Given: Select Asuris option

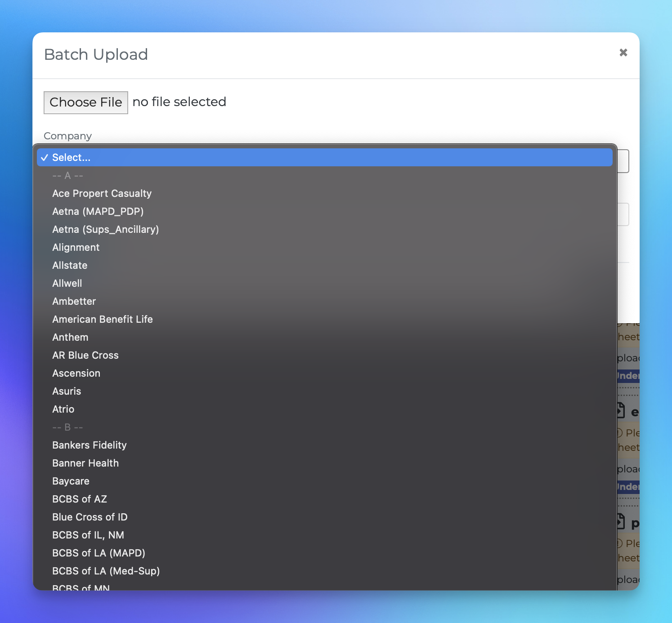Looking at the screenshot, I should coord(325,391).
